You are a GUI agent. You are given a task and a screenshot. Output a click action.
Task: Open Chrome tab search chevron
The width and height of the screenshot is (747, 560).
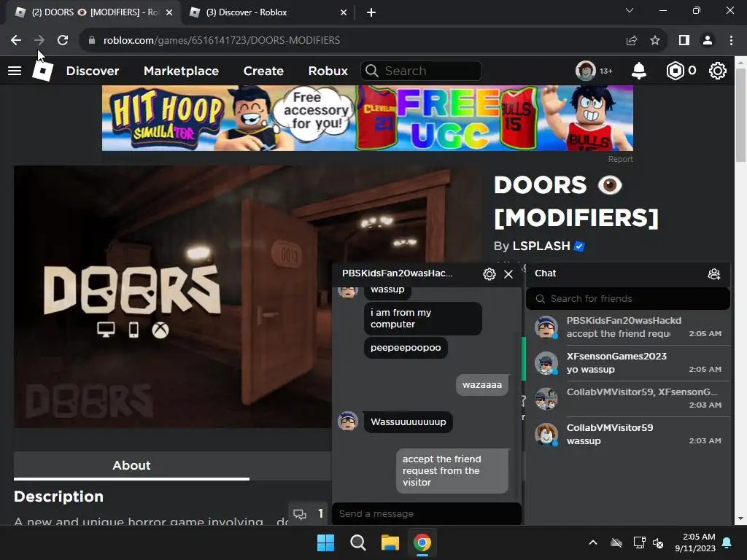[630, 10]
